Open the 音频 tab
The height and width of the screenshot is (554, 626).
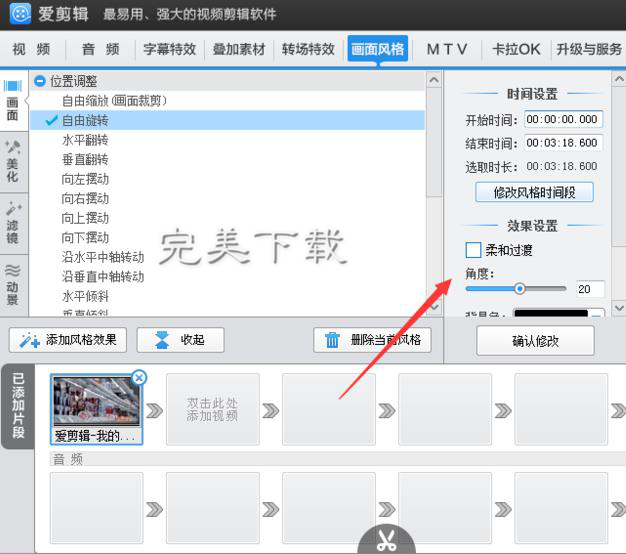(100, 49)
